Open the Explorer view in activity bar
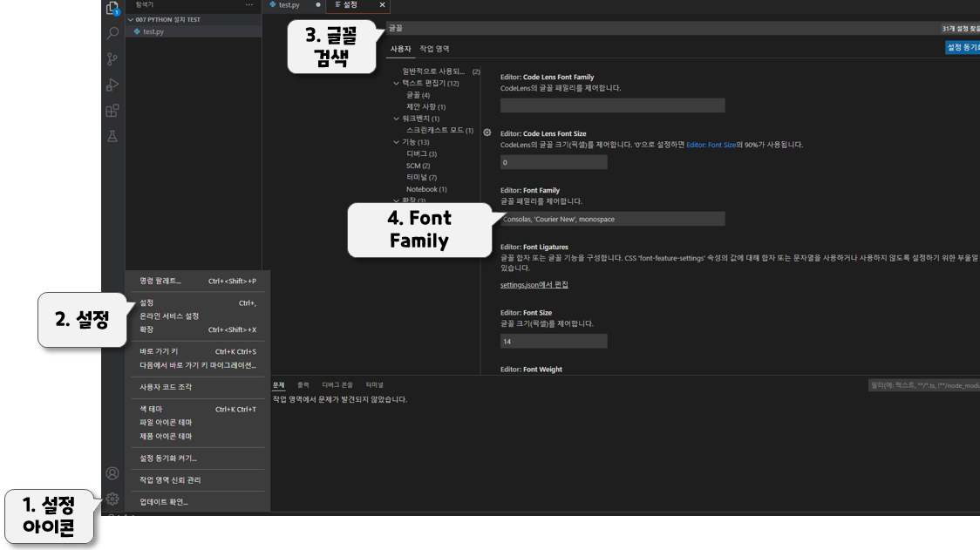Viewport: 980px width, 550px height. [x=112, y=8]
